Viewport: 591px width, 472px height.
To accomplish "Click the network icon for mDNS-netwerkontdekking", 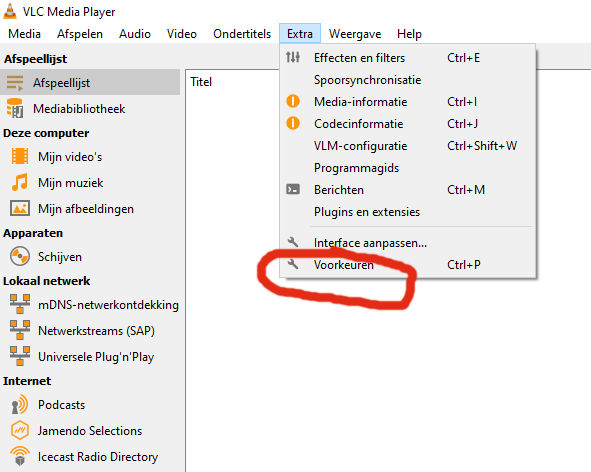I will (20, 304).
